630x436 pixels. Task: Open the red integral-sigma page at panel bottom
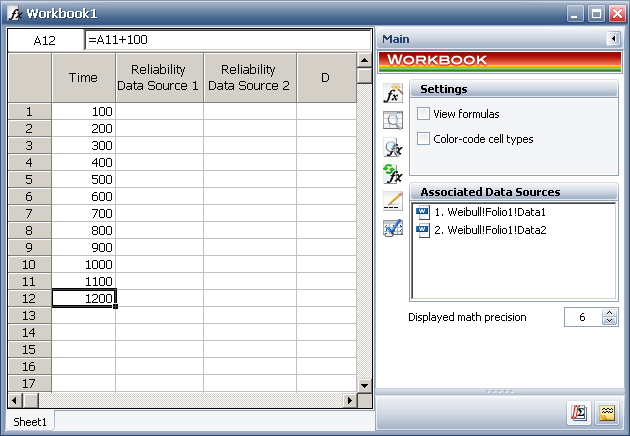(579, 412)
